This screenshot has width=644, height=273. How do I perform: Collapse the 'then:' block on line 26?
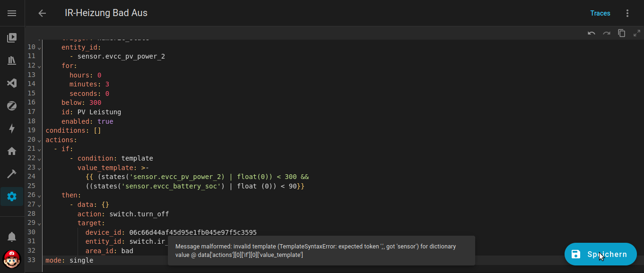pyautogui.click(x=39, y=196)
